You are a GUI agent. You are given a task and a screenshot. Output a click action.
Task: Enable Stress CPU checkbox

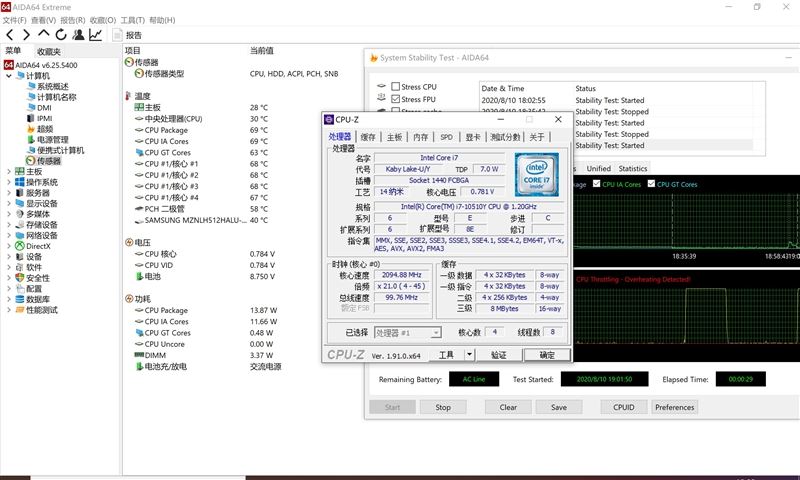395,87
